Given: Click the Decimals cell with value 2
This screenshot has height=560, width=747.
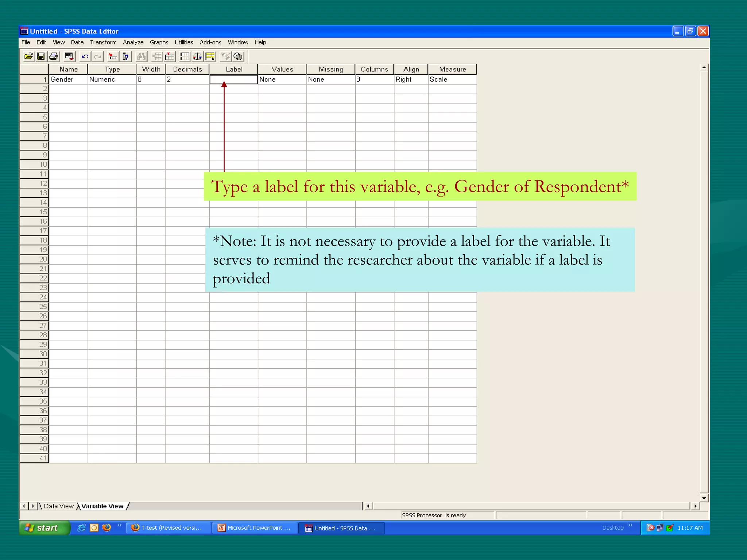Looking at the screenshot, I should point(187,79).
